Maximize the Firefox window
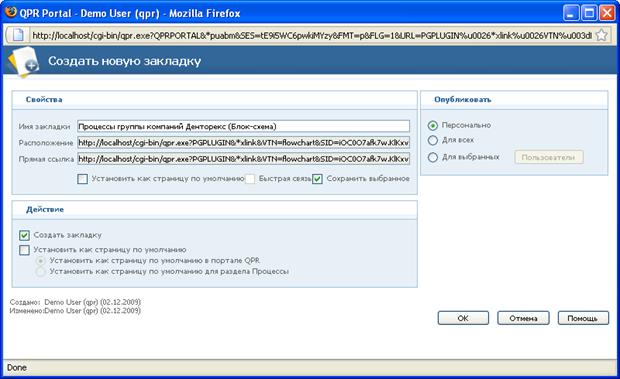 589,13
